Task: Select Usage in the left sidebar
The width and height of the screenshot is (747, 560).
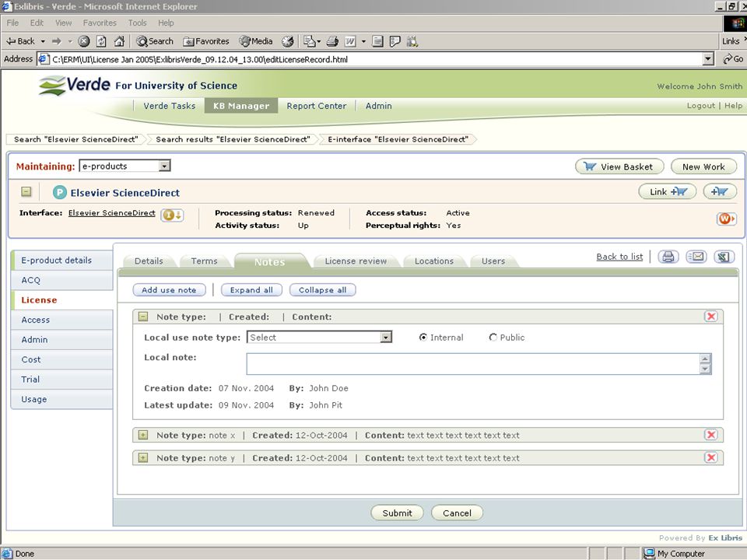Action: (62, 399)
